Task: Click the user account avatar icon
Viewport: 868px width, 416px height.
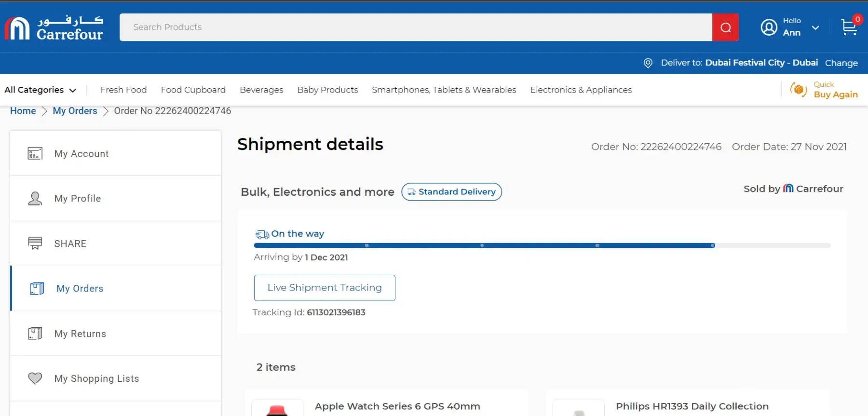Action: coord(769,27)
